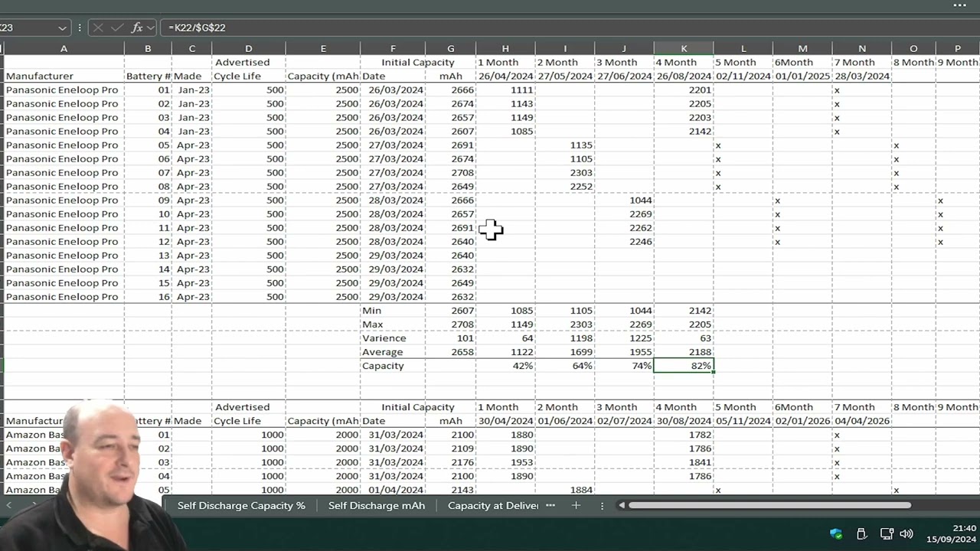The image size is (980, 551).
Task: Select Amazon Basics cell 1841
Action: (684, 462)
